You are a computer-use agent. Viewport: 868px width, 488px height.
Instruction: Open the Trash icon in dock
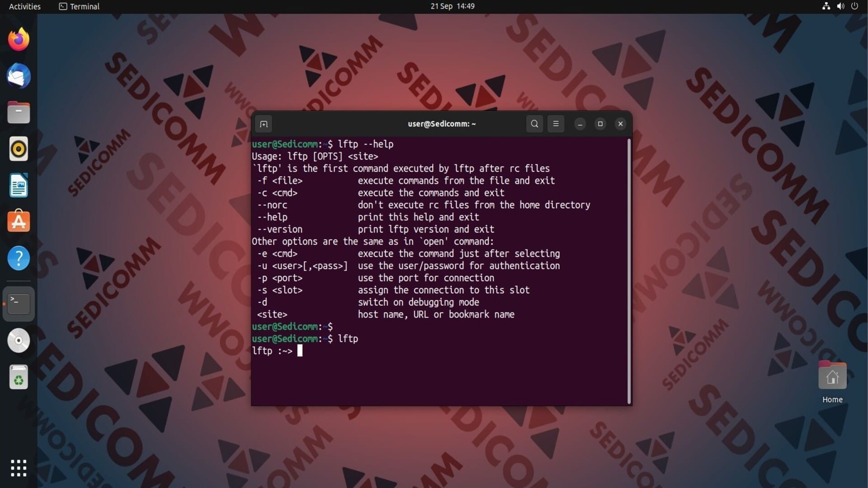coord(19,377)
